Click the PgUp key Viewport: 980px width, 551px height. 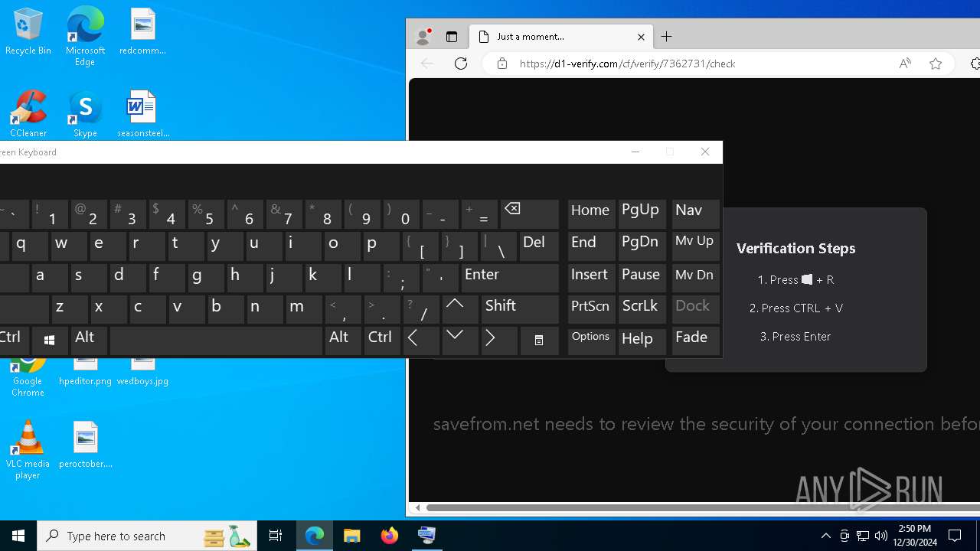pos(642,214)
